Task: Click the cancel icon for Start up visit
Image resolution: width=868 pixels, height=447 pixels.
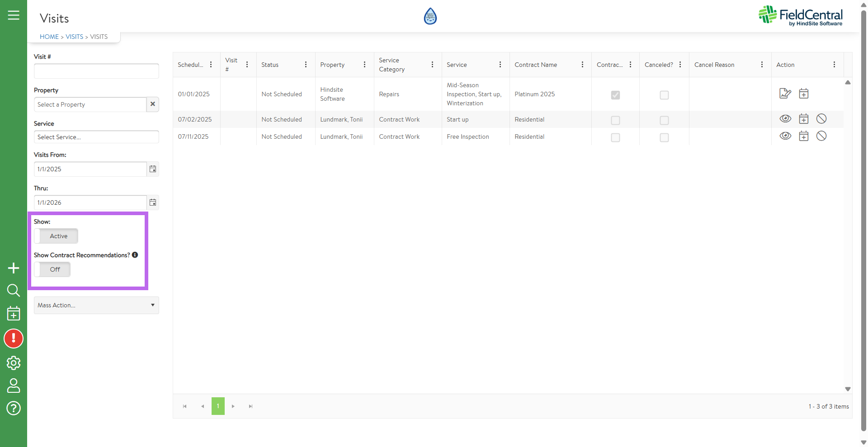Action: coord(821,119)
